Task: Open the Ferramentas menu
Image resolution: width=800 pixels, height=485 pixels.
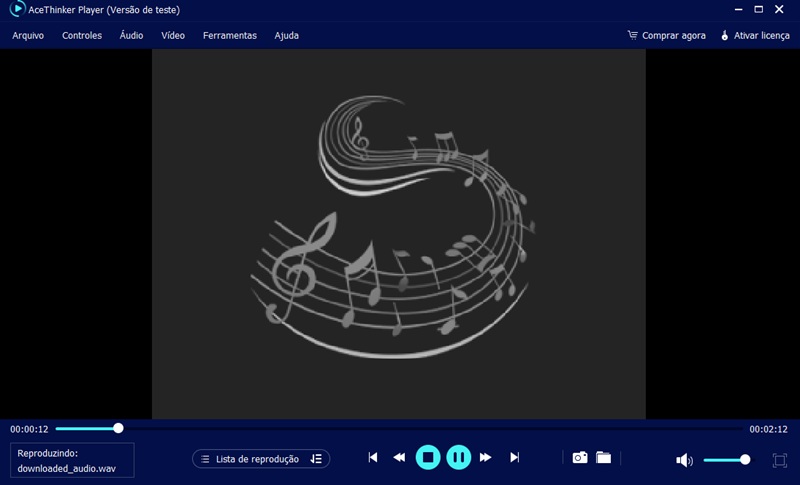Action: coord(230,36)
